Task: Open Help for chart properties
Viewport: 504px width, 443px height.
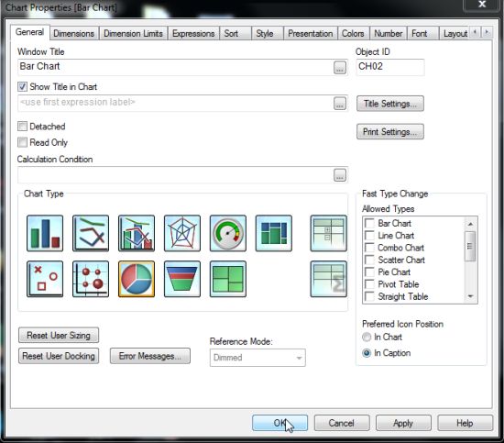Action: tap(466, 423)
